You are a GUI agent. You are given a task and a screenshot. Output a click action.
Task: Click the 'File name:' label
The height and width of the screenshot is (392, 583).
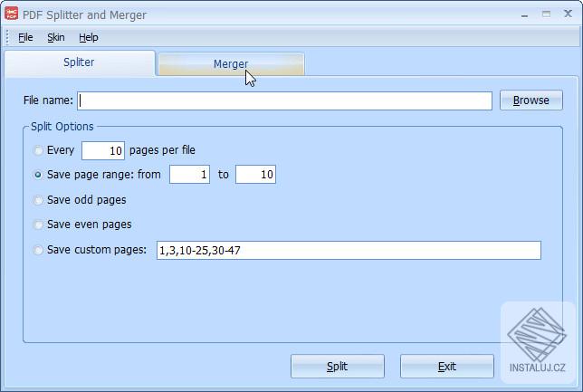tap(48, 100)
